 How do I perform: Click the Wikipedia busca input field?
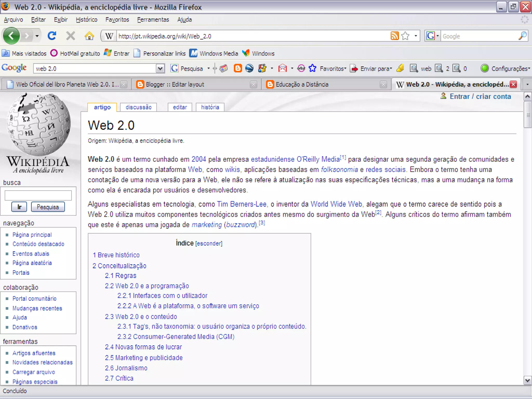(38, 195)
